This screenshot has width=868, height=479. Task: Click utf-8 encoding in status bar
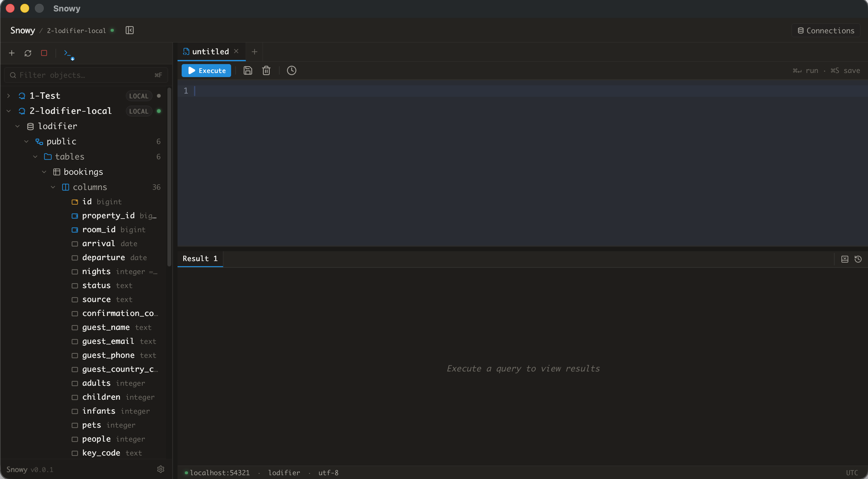click(x=328, y=473)
